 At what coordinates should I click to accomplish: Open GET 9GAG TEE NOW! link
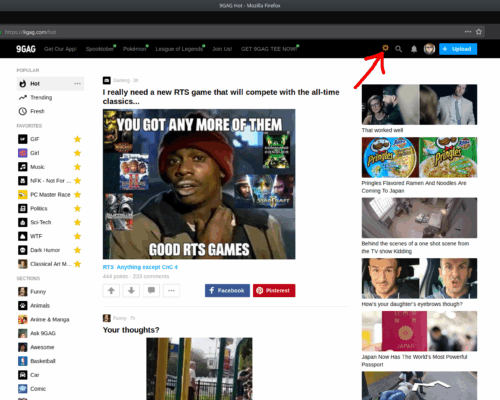[269, 49]
